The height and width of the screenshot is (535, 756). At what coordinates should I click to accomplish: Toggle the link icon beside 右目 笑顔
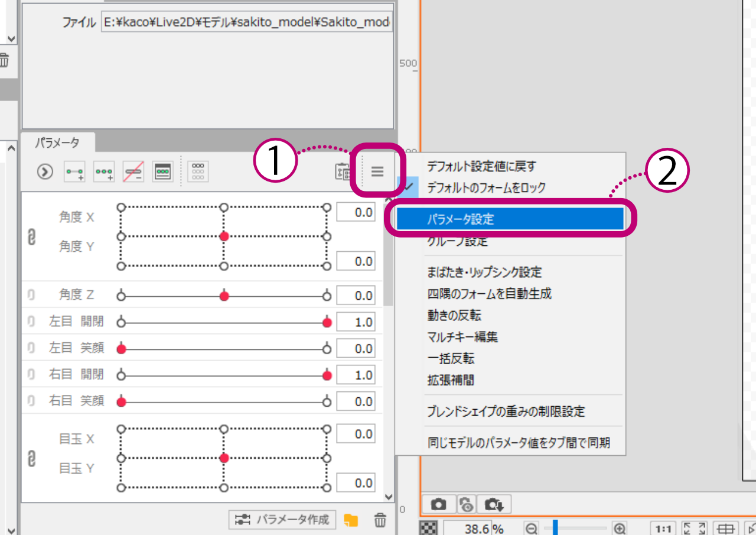(x=32, y=401)
